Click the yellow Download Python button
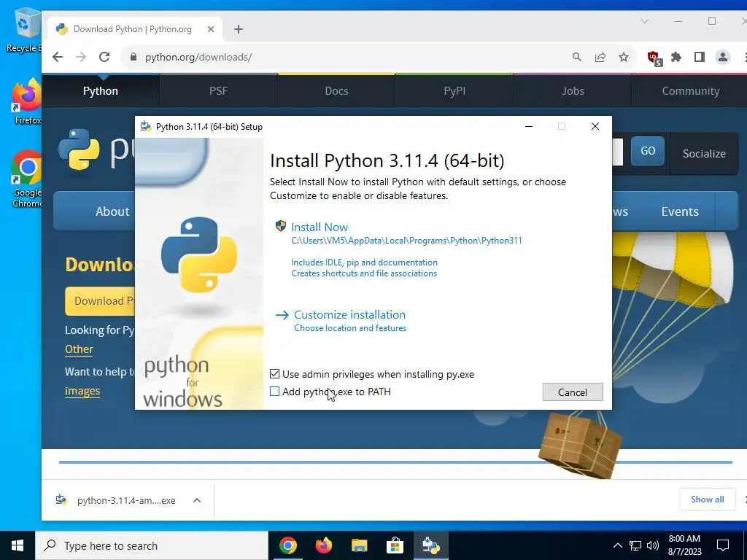This screenshot has height=560, width=747. 100,301
